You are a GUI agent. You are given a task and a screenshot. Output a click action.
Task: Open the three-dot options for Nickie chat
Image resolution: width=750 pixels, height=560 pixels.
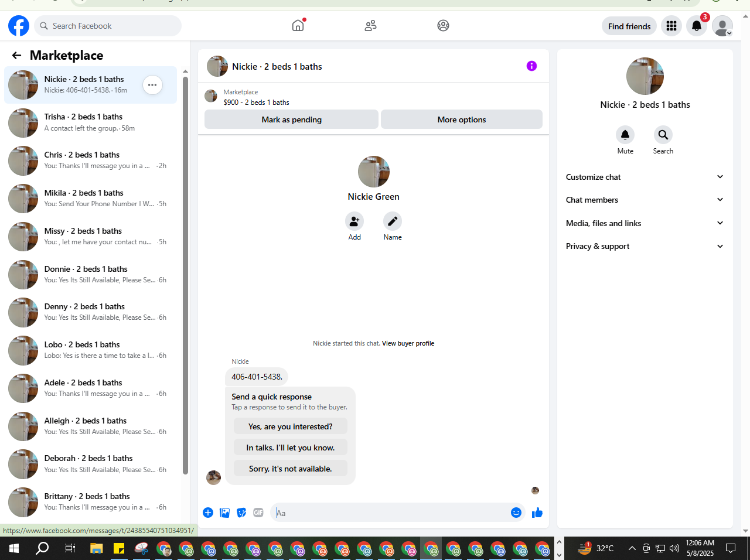click(x=152, y=85)
